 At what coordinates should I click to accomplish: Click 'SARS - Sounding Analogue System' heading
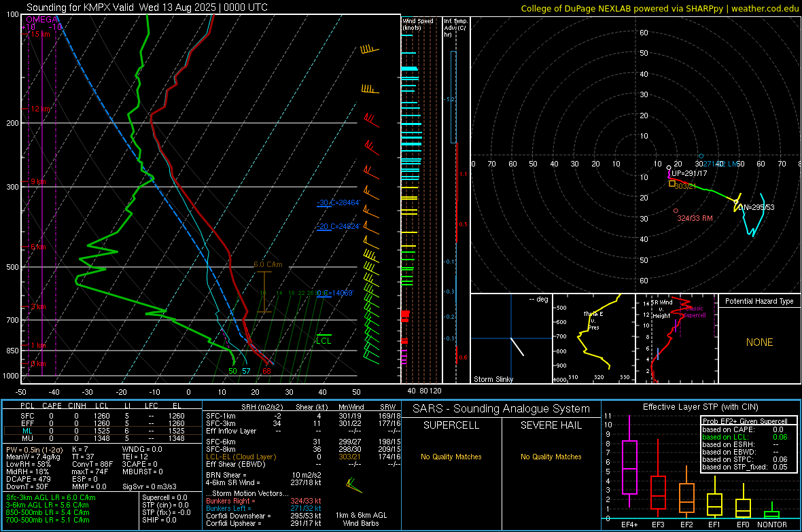(501, 409)
